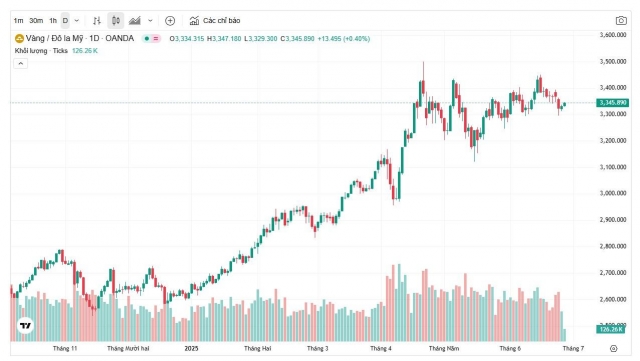This screenshot has width=640, height=361.
Task: Open Các chỉ báo indicators panel
Action: tap(215, 20)
